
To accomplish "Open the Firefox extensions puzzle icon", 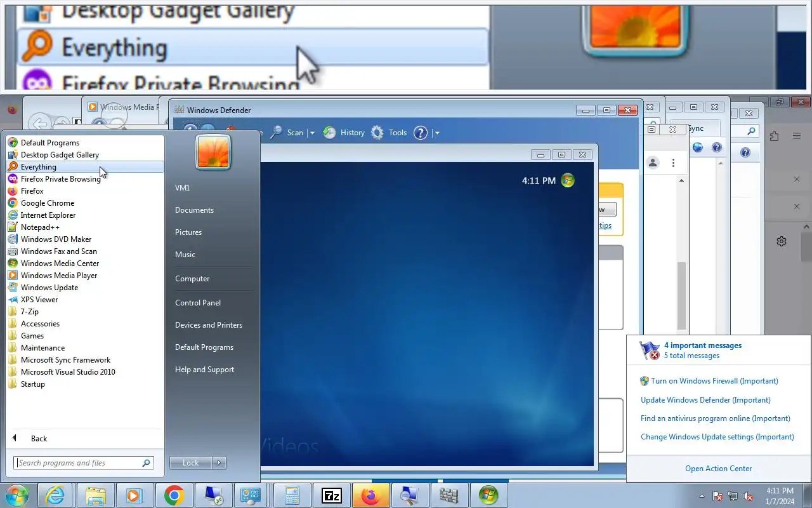I will (x=774, y=136).
